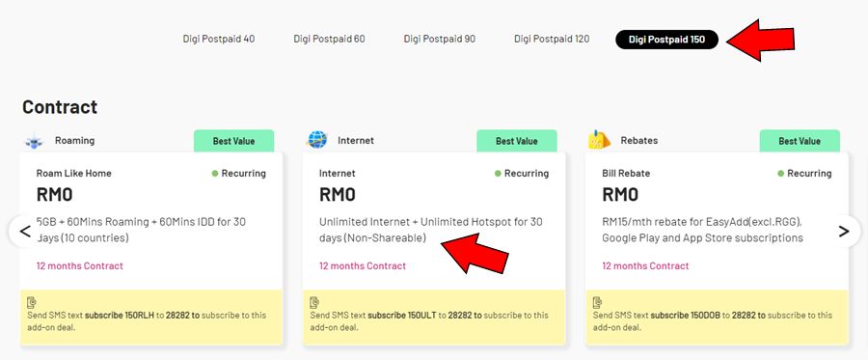
Task: Switch to the Digi Postpaid 40 tab
Action: [219, 40]
